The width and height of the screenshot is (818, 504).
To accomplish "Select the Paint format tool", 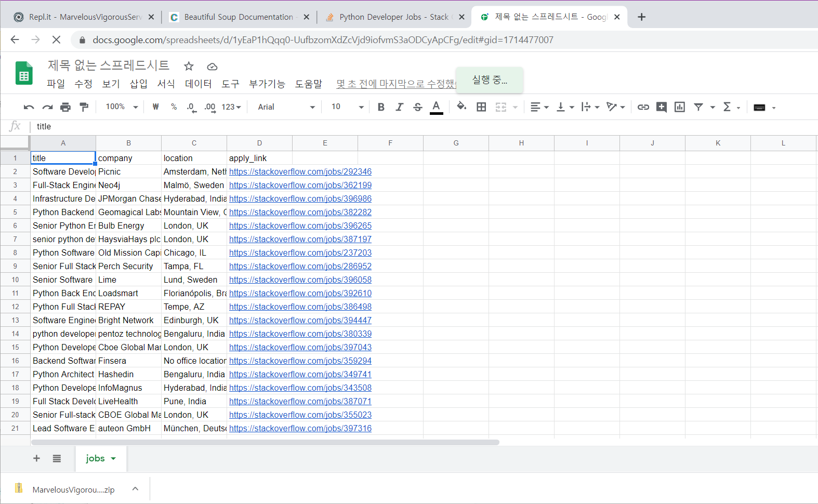I will (x=84, y=107).
